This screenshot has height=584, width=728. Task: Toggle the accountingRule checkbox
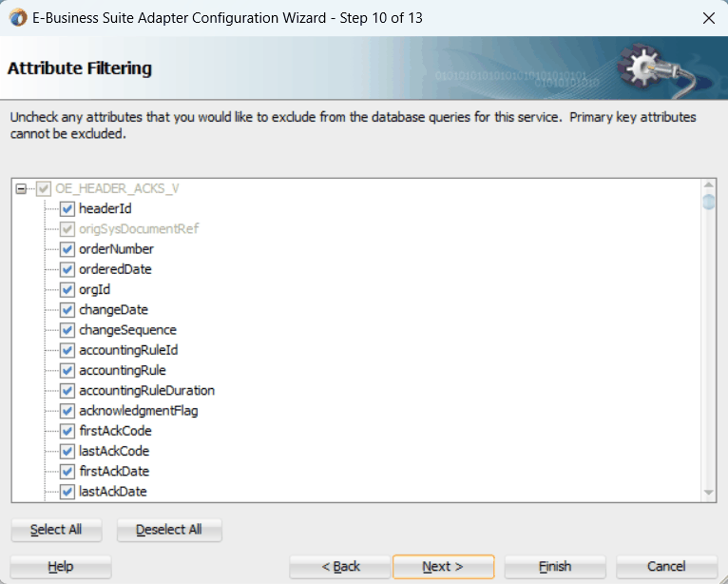tap(67, 370)
